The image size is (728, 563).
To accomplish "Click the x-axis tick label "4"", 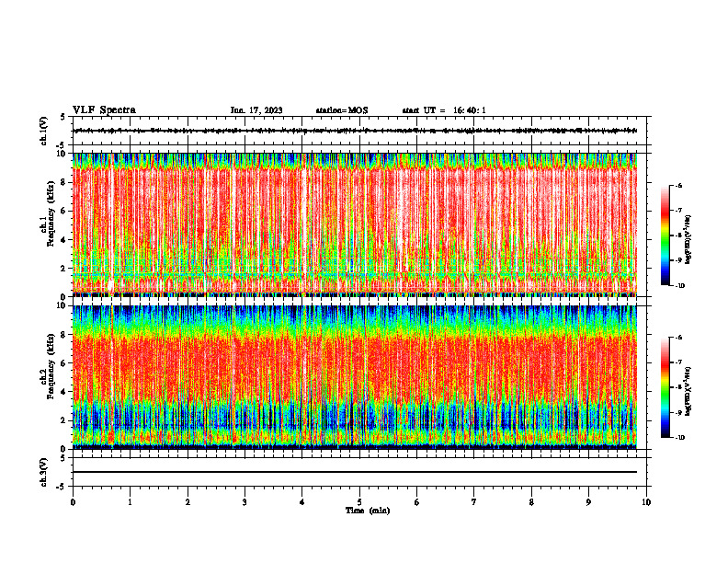I will 302,502.
